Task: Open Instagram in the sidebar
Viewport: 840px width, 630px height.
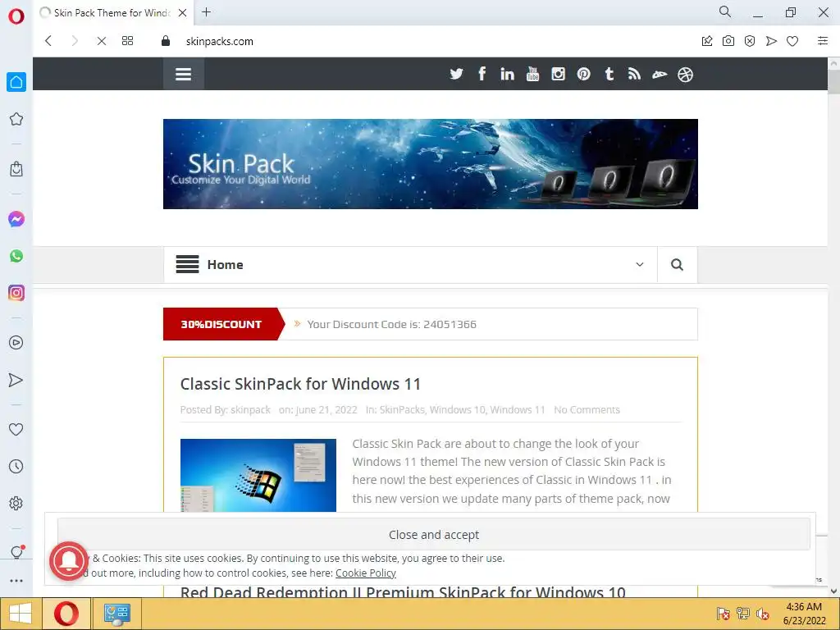Action: point(16,293)
